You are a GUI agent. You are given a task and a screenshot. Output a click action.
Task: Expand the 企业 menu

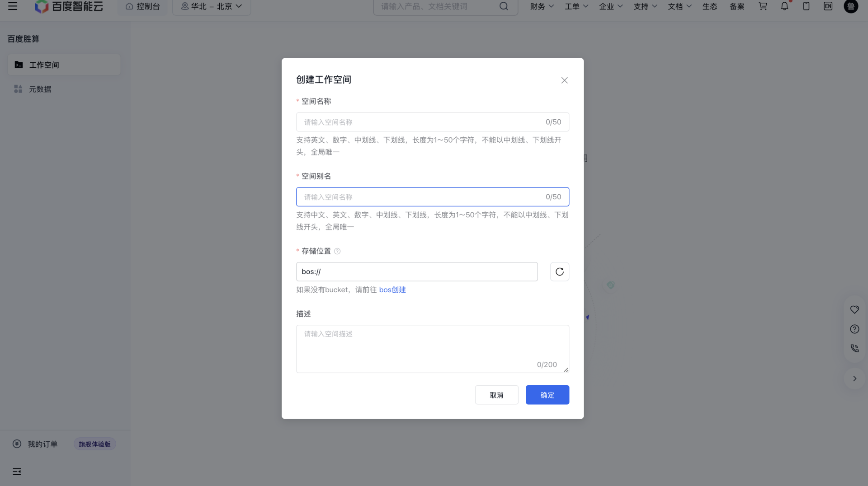(611, 6)
